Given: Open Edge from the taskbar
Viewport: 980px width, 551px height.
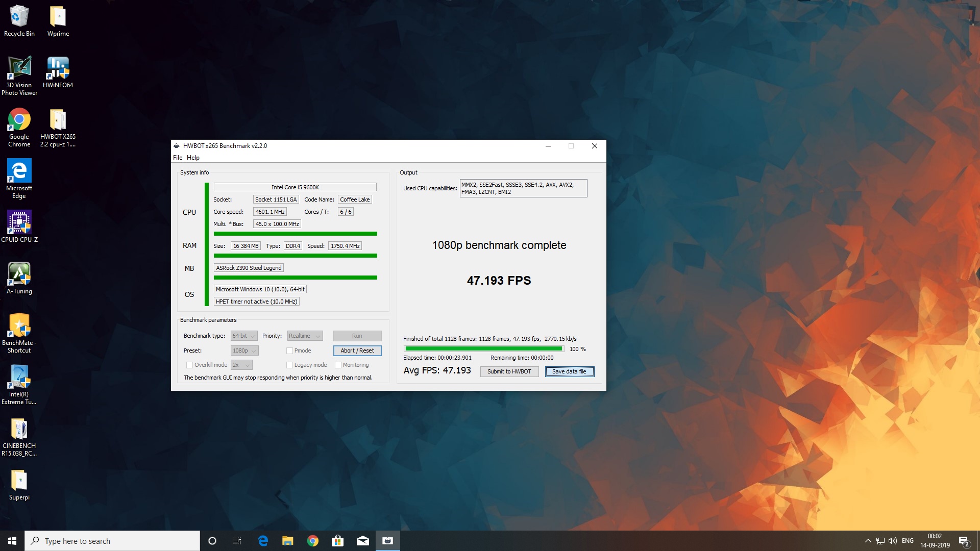Looking at the screenshot, I should (x=263, y=541).
